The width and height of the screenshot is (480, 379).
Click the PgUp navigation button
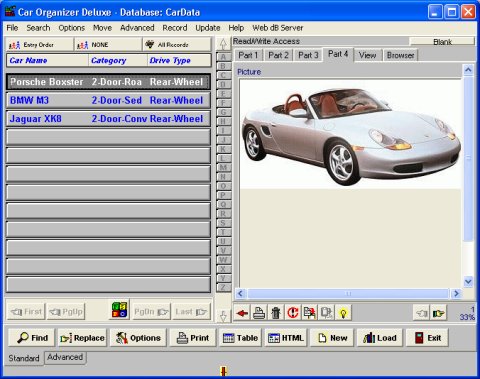click(x=66, y=312)
